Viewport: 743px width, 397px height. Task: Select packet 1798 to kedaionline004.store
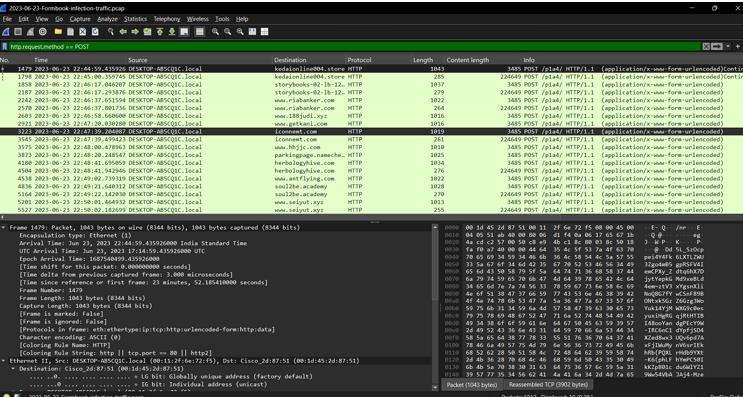click(372, 77)
